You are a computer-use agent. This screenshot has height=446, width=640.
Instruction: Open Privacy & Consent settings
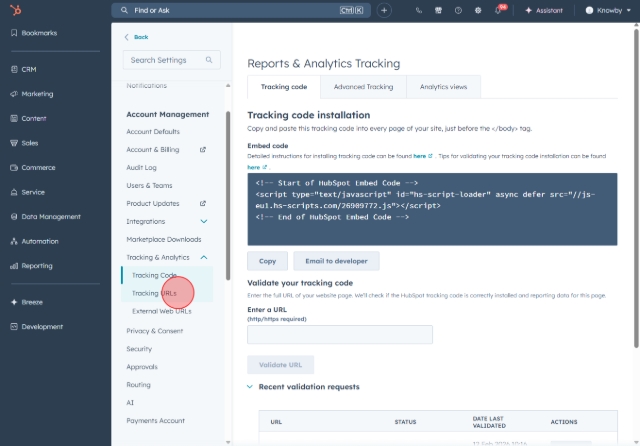coord(155,331)
